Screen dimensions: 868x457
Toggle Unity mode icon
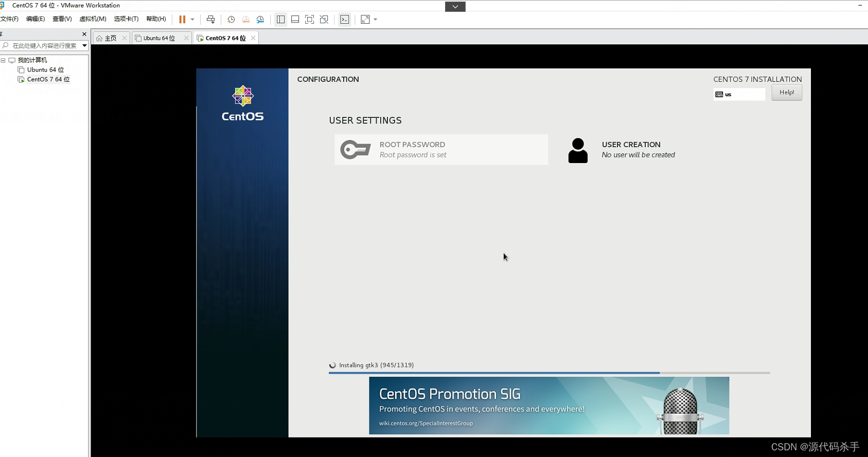324,20
